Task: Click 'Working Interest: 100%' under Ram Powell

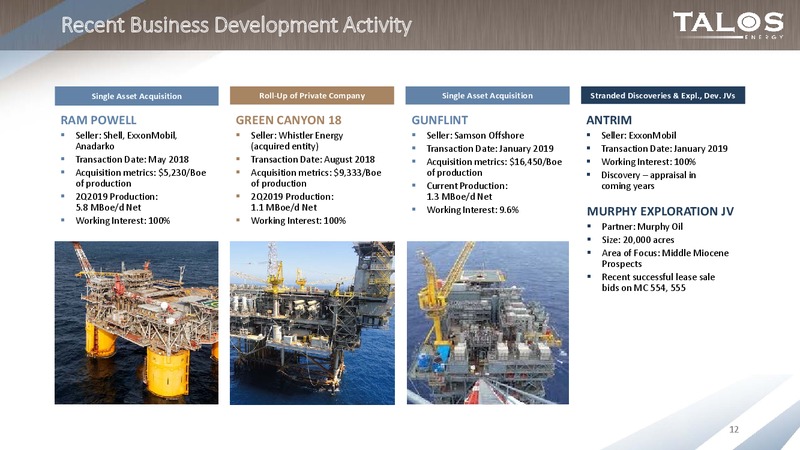Action: pyautogui.click(x=122, y=220)
